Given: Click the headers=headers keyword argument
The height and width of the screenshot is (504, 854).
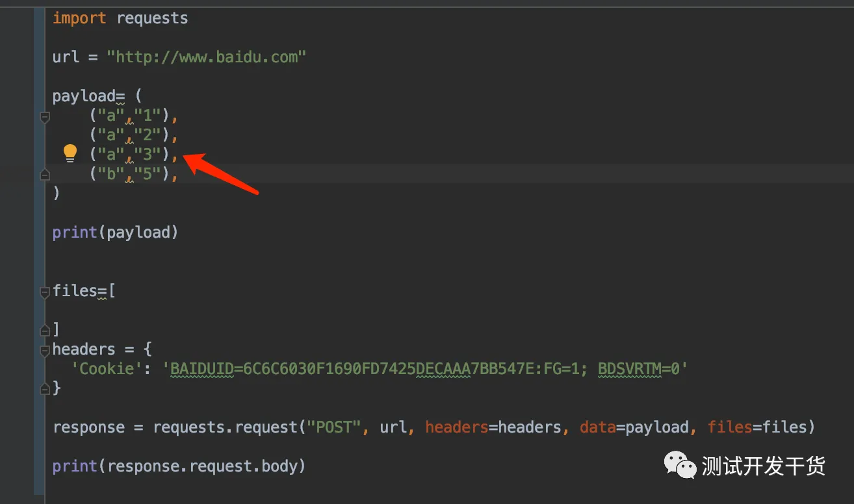Looking at the screenshot, I should tap(493, 427).
